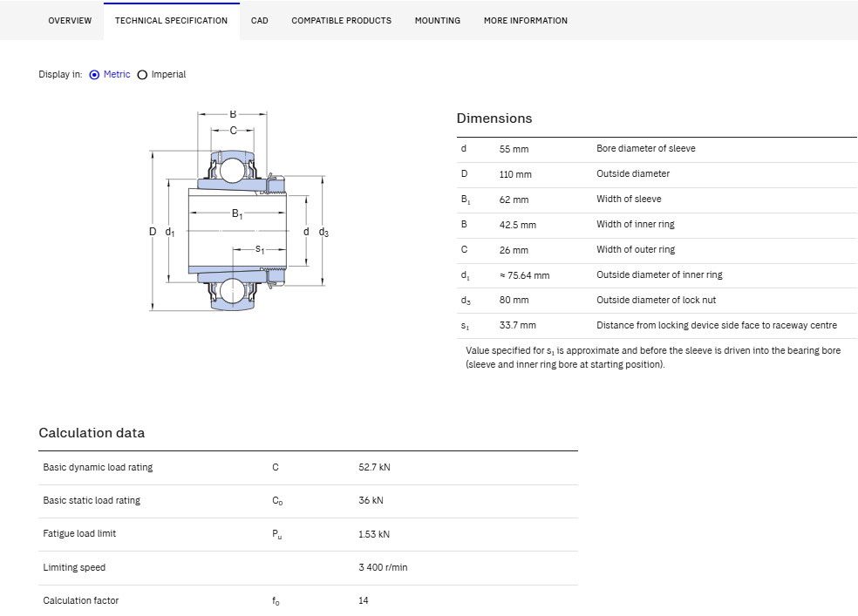The image size is (858, 616).
Task: Click the '26 mm' outer ring width value
Action: click(x=514, y=250)
